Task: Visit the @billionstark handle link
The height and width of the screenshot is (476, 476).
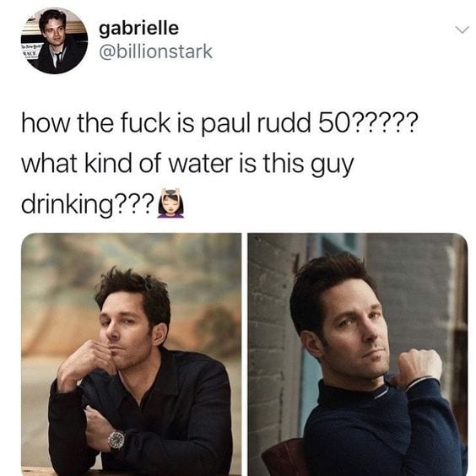Action: click(156, 51)
